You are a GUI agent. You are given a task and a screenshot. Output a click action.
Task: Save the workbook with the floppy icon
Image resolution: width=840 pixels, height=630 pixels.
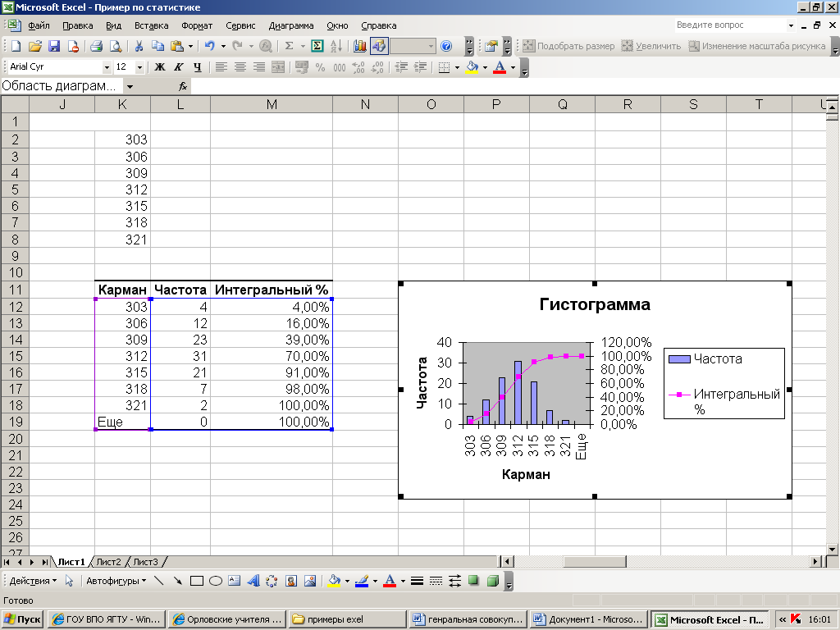click(54, 46)
